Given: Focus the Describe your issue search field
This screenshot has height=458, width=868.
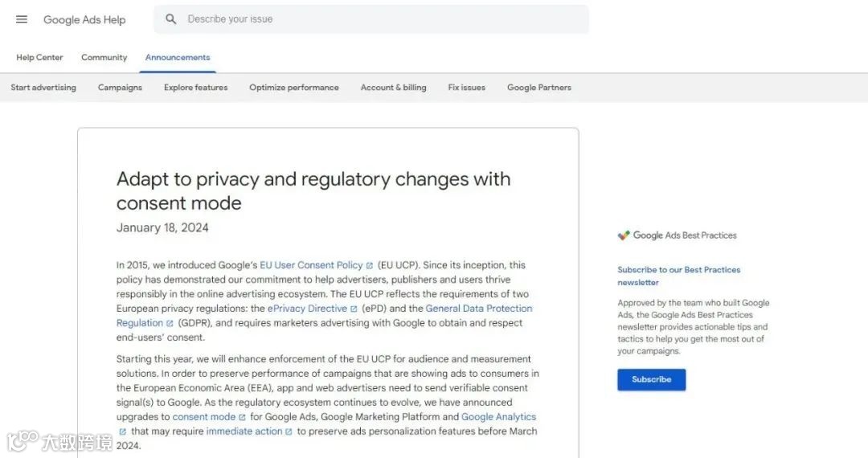Looking at the screenshot, I should click(x=378, y=19).
